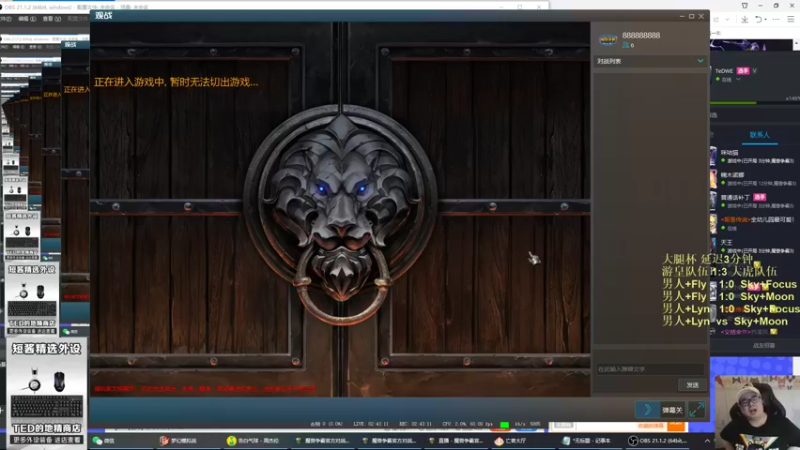This screenshot has width=800, height=450.
Task: Open the 直播 魔兽争霸 taskbar item
Action: tap(456, 441)
